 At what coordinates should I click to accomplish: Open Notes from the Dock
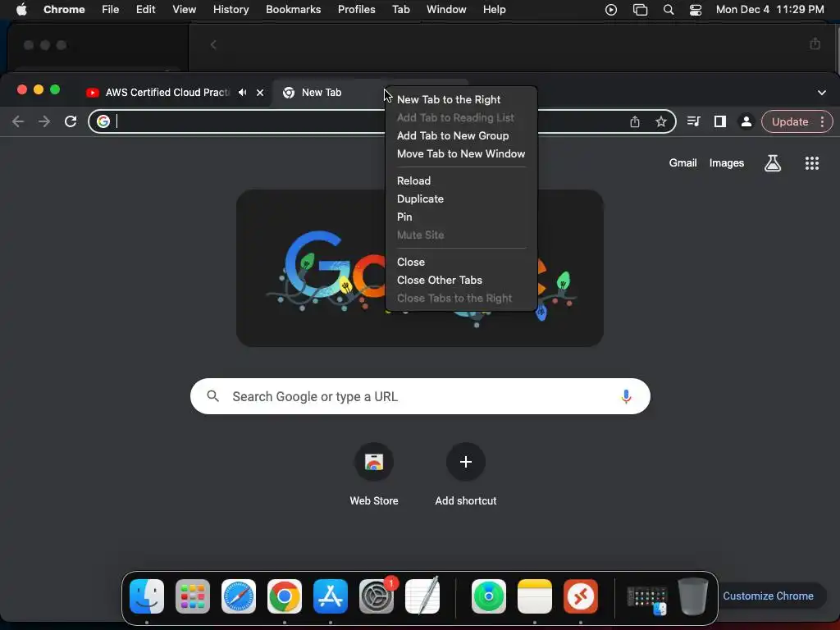click(535, 596)
